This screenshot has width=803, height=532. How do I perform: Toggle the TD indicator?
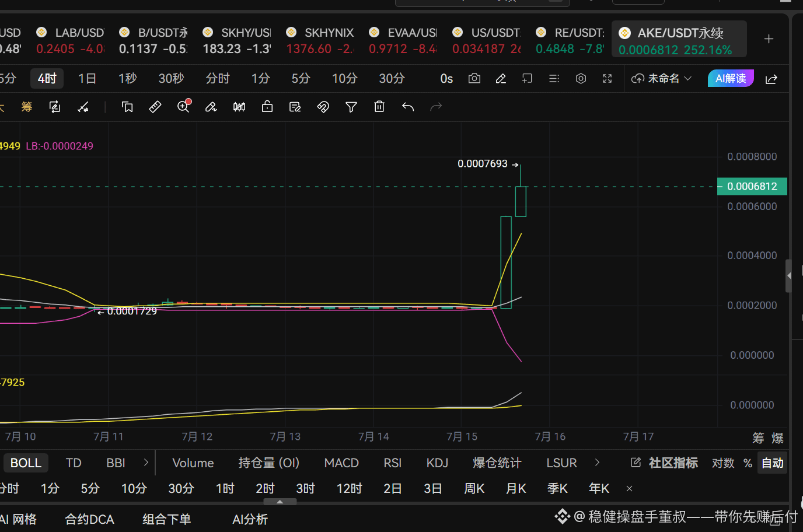pos(74,463)
